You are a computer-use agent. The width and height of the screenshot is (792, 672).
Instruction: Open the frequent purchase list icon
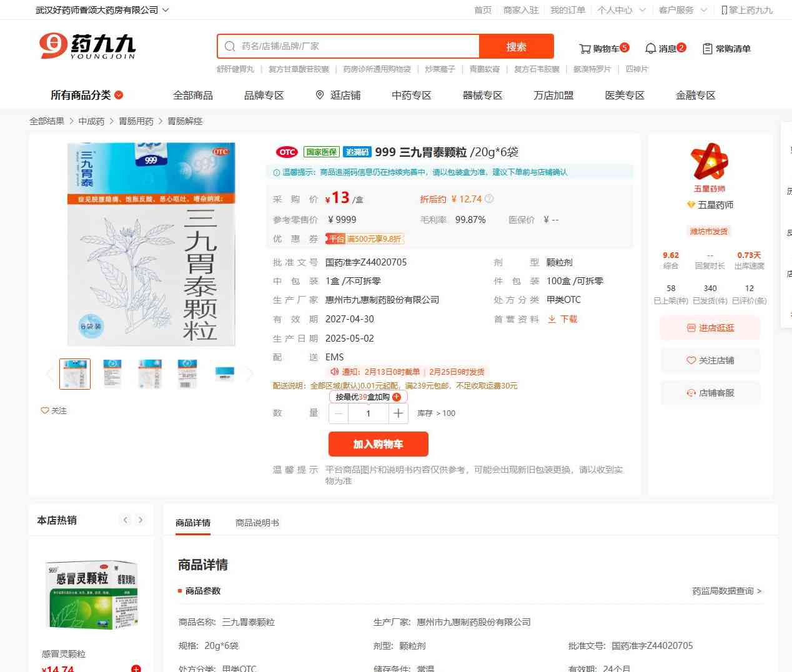707,49
